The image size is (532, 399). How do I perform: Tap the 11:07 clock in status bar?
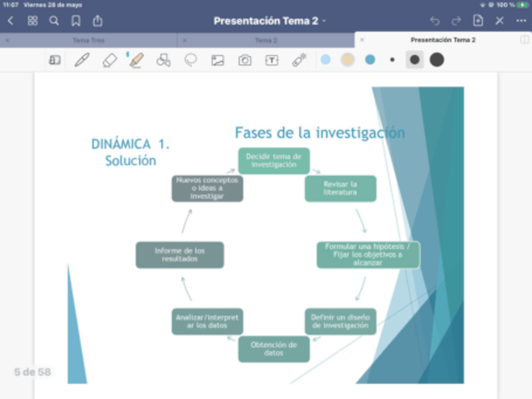10,5
